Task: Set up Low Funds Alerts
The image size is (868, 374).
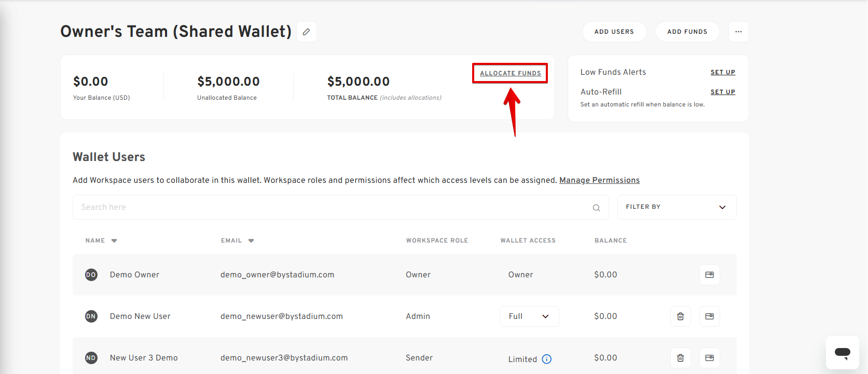Action: click(x=722, y=72)
